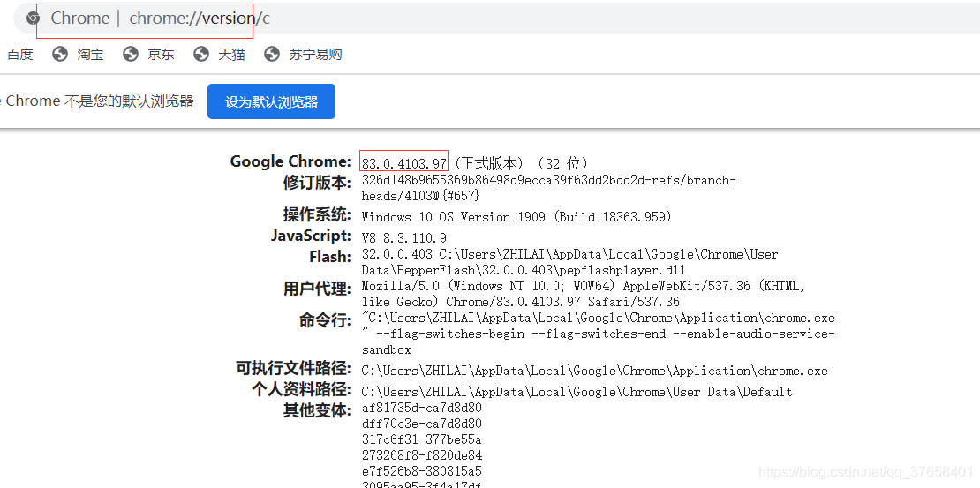Click the 设为默认浏览器 button
Viewport: 980px width, 488px height.
click(271, 101)
